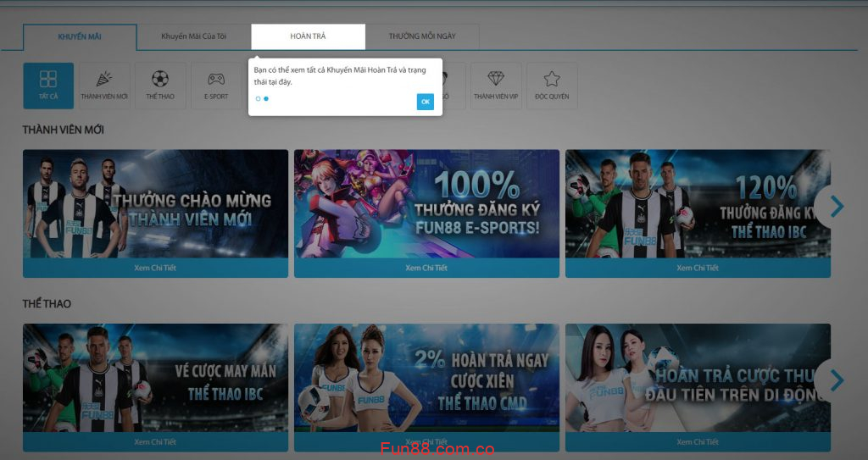Open the Thưởng Mỗi Ngày tab

pyautogui.click(x=422, y=36)
